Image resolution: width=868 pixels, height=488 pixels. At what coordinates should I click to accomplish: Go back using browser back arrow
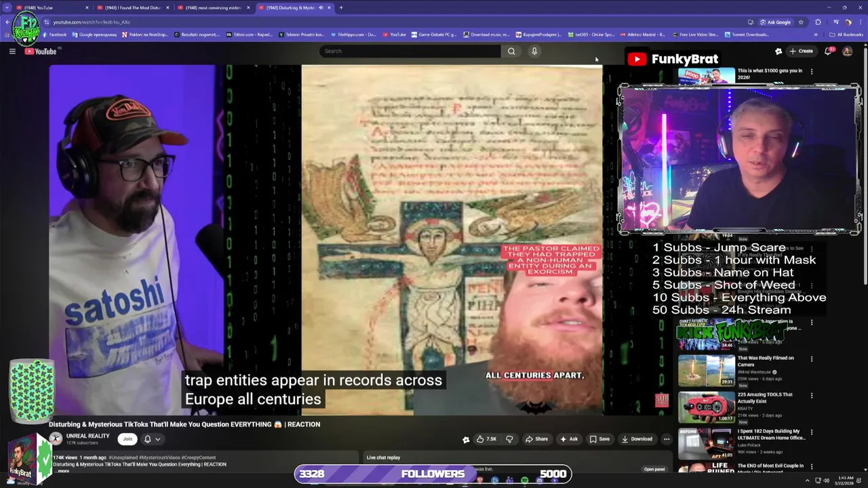coord(7,22)
